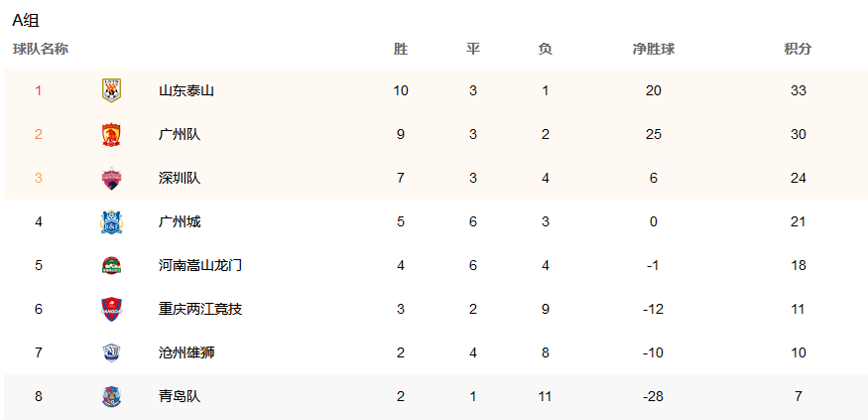Click the 平 column header

coord(473,49)
